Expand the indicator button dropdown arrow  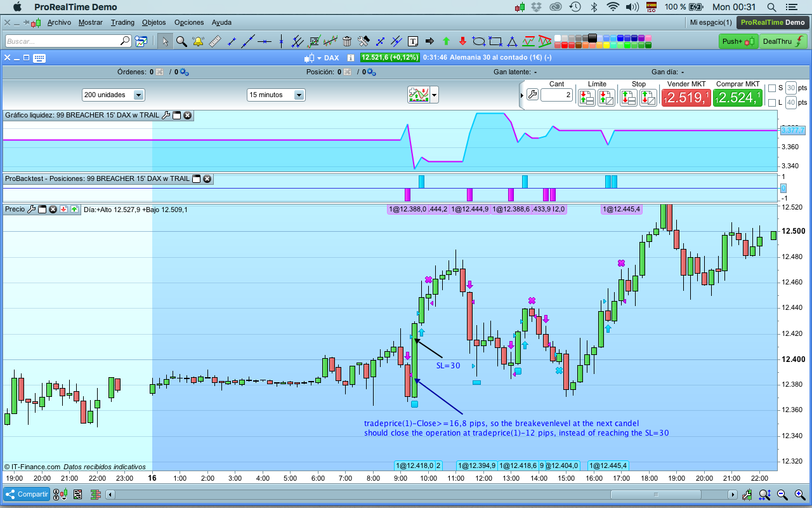435,95
